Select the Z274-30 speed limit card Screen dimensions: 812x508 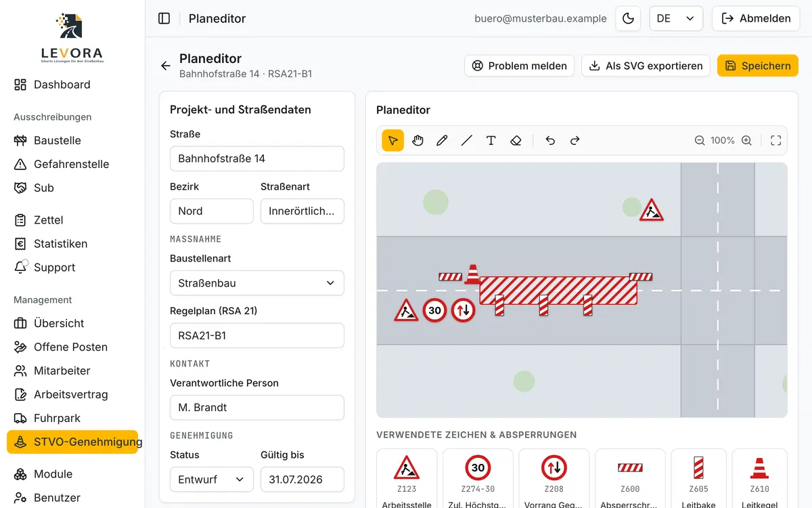click(478, 479)
